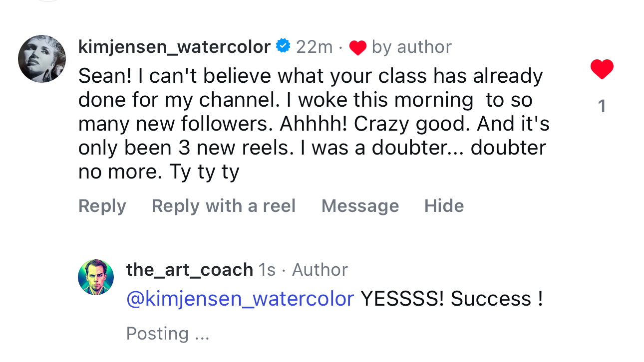Hide kimjensen_watercolor's comment
Viewport: 644px width, 362px height.
pyautogui.click(x=444, y=206)
